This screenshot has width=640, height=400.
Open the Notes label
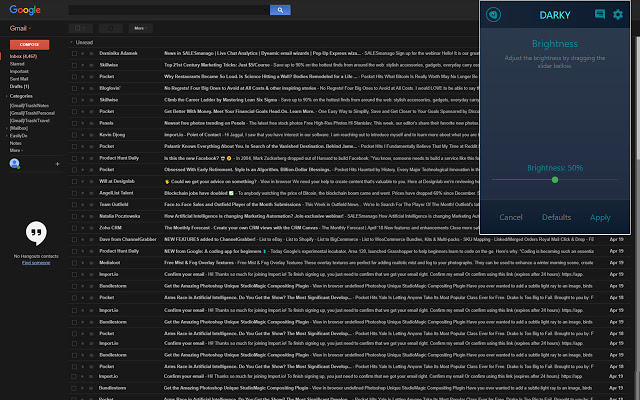[16, 143]
